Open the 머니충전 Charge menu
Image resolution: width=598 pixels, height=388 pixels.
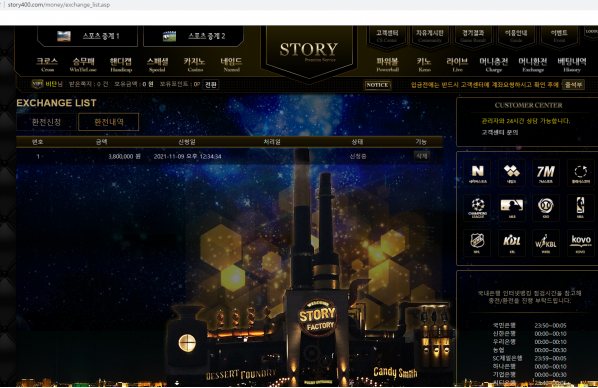pos(494,64)
